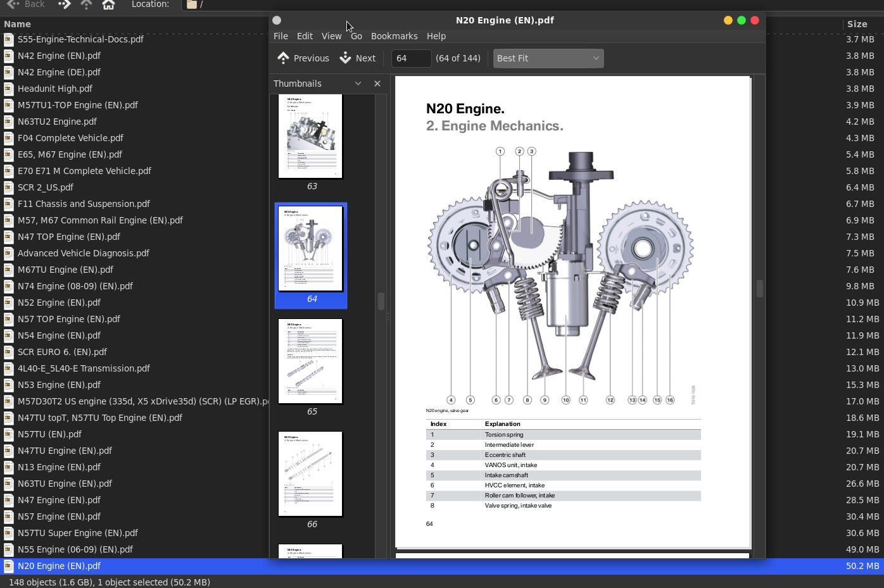
Task: Select the page 63 thumbnail
Action: point(310,136)
